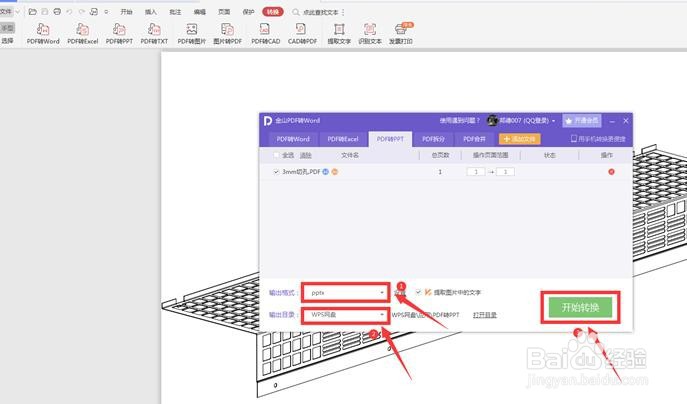Click the printer icon in ribbon's last slot
Screen dimensions: 687x404
400,30
